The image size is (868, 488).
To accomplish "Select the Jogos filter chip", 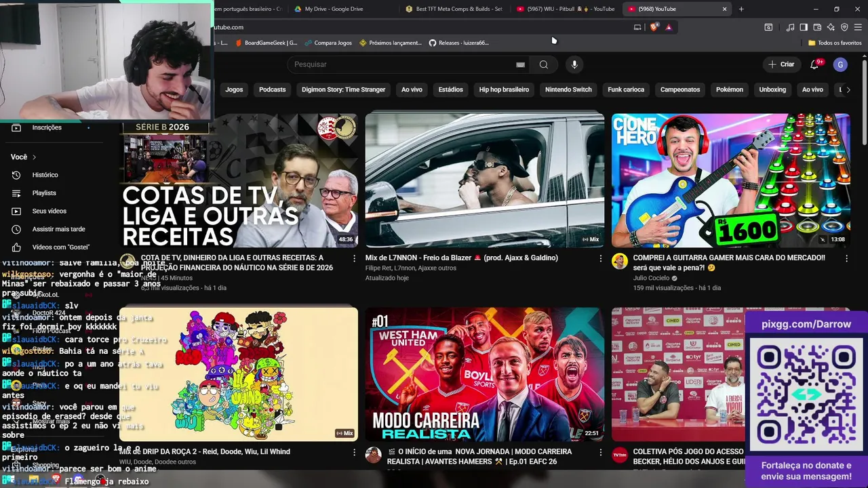I will pos(234,89).
